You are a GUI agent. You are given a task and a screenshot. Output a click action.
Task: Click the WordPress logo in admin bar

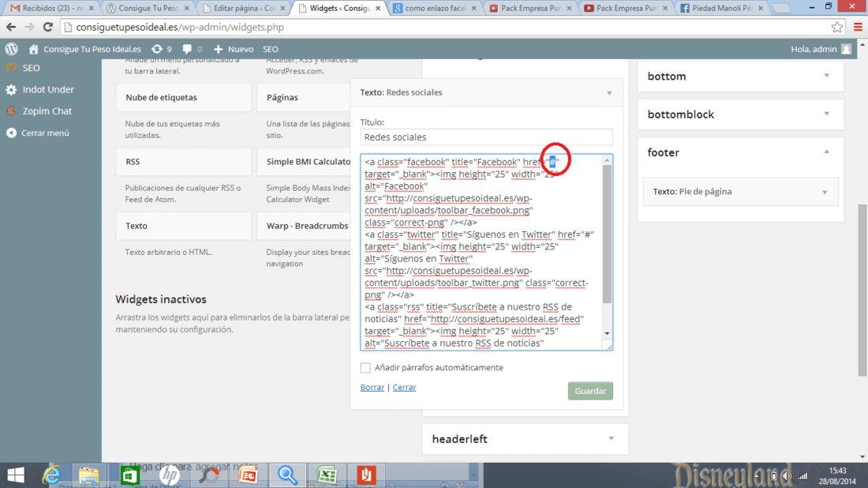[12, 49]
